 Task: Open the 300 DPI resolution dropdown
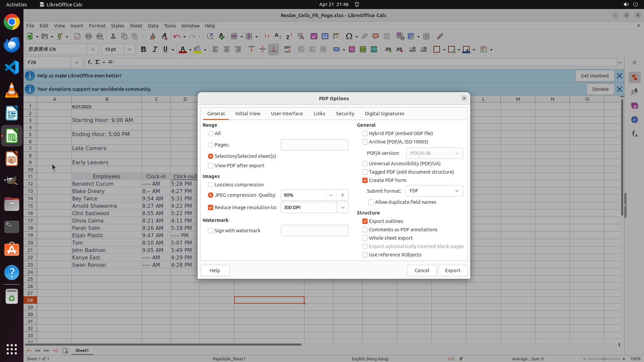(342, 207)
